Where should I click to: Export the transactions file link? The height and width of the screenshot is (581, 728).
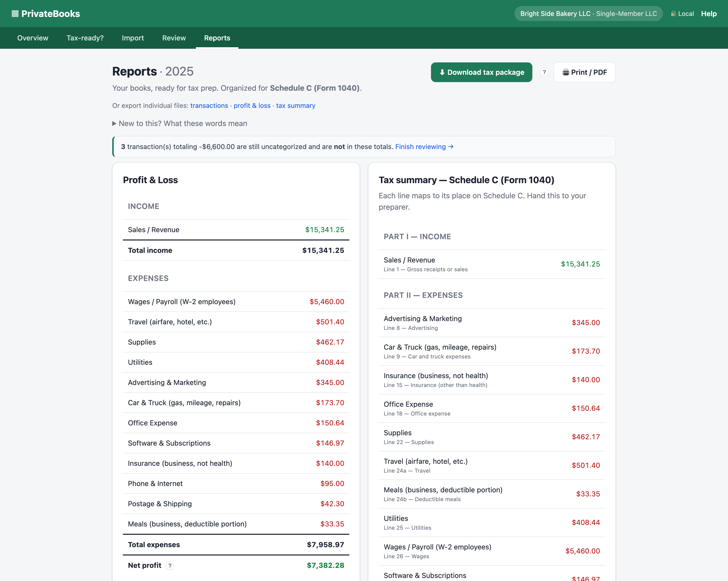209,106
